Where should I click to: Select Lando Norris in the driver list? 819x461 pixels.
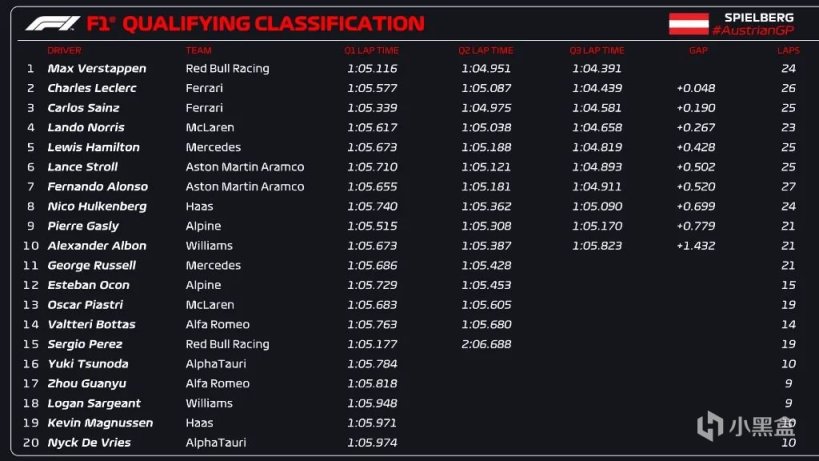pyautogui.click(x=86, y=128)
